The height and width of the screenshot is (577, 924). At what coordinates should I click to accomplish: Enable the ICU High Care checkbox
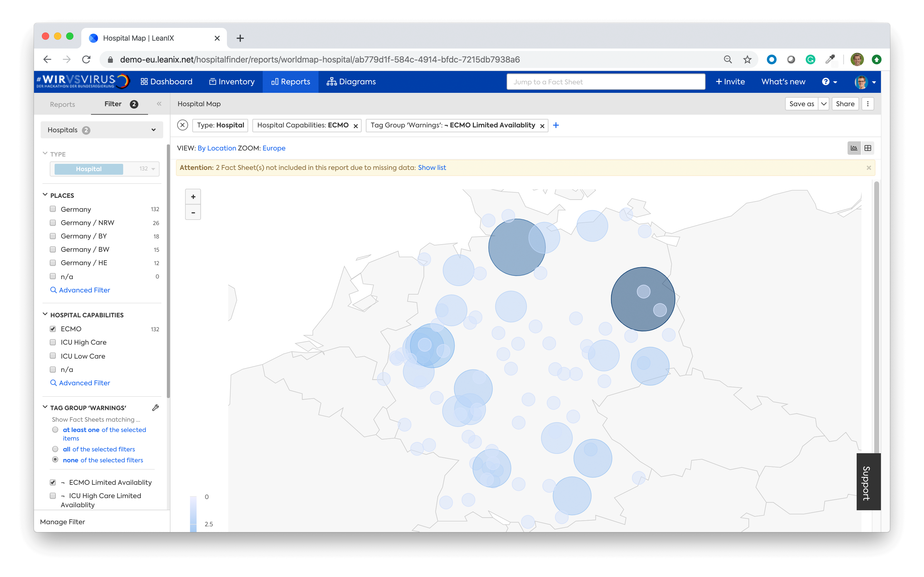[53, 342]
